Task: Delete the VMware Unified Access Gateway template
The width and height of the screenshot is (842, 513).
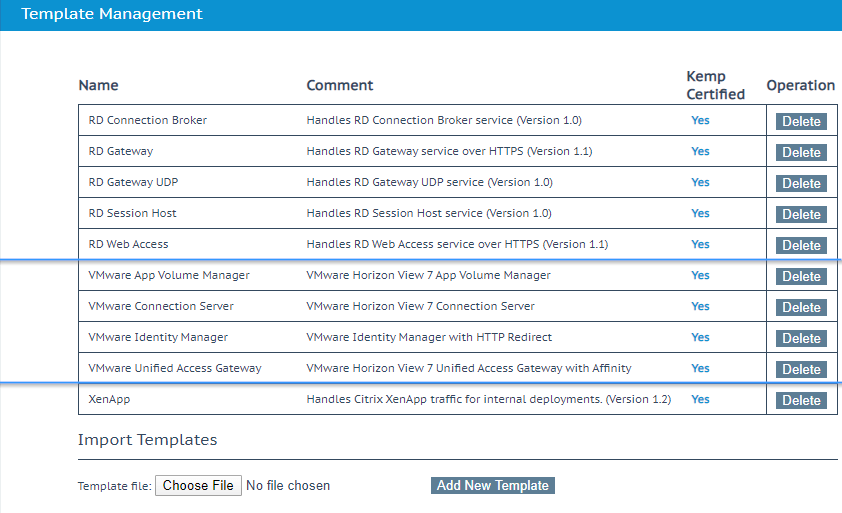Action: pyautogui.click(x=801, y=370)
